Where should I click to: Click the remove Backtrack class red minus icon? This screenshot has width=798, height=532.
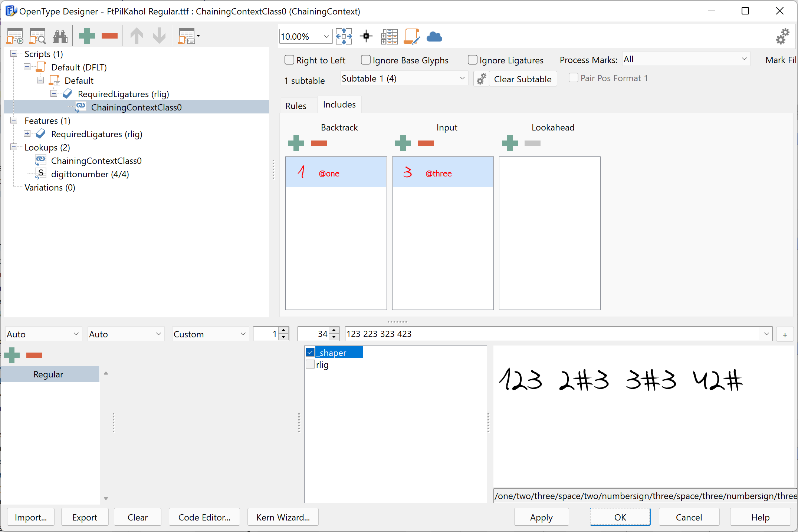[320, 142]
